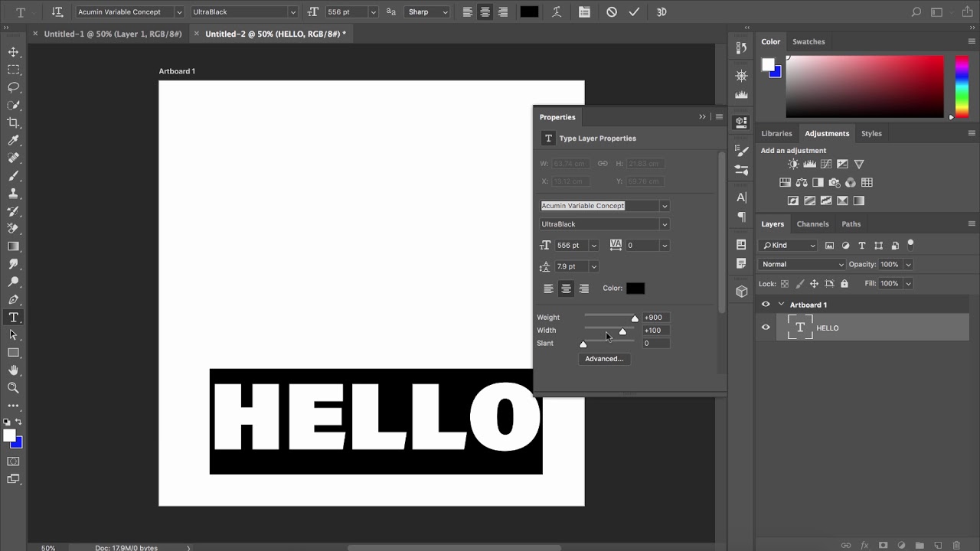Select the Pen tool
This screenshot has width=980, height=551.
tap(13, 299)
